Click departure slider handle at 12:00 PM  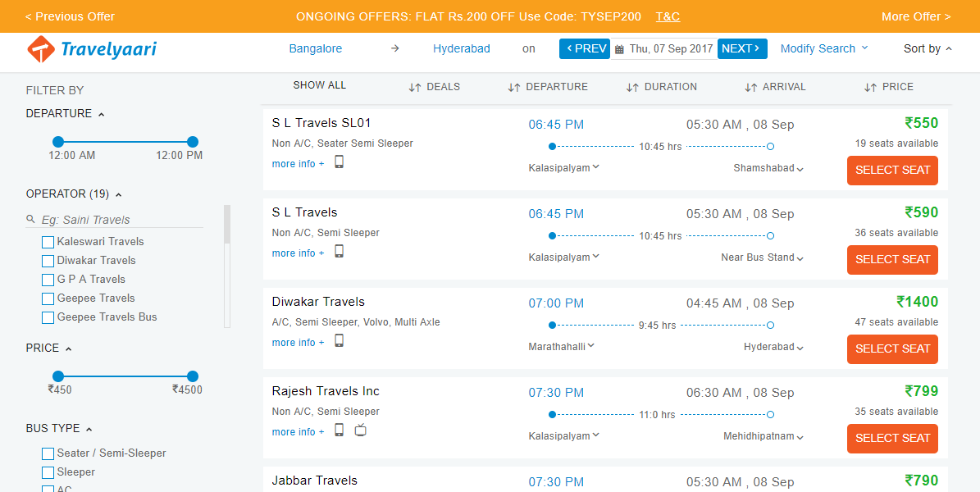[193, 142]
